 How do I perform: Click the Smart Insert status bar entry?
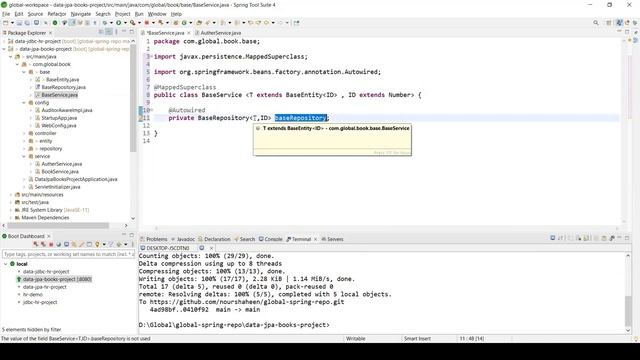417,338
